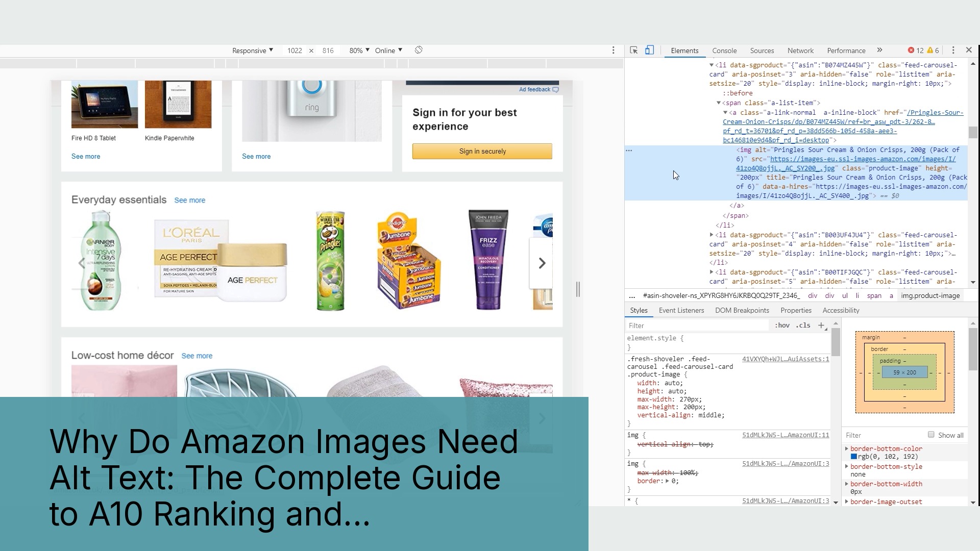Viewport: 980px width, 551px height.
Task: Expand border-bottom-color computed property
Action: pyautogui.click(x=847, y=448)
